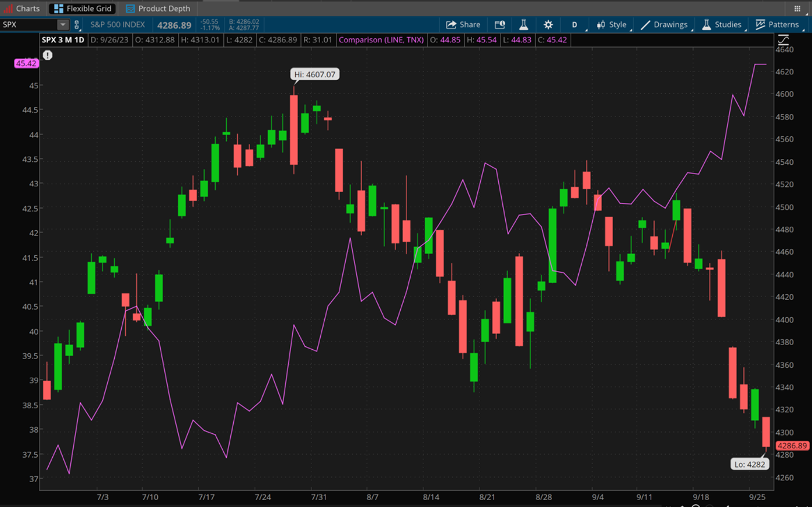Click the S&P 500 INDEX description text
812x507 pixels.
pos(118,24)
